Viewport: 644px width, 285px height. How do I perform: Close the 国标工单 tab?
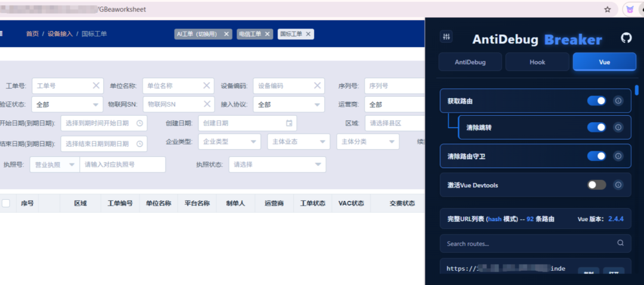click(x=308, y=34)
